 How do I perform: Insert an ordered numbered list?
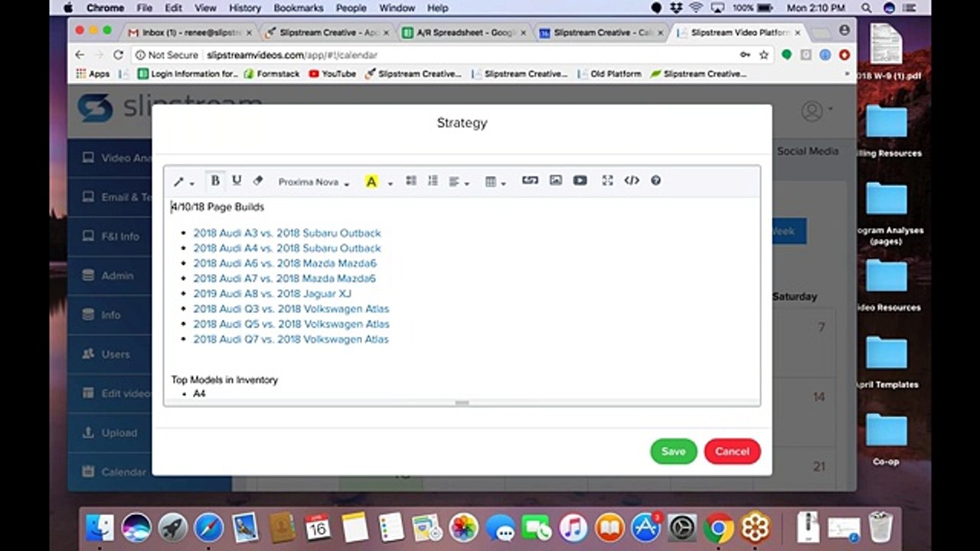[x=433, y=181]
